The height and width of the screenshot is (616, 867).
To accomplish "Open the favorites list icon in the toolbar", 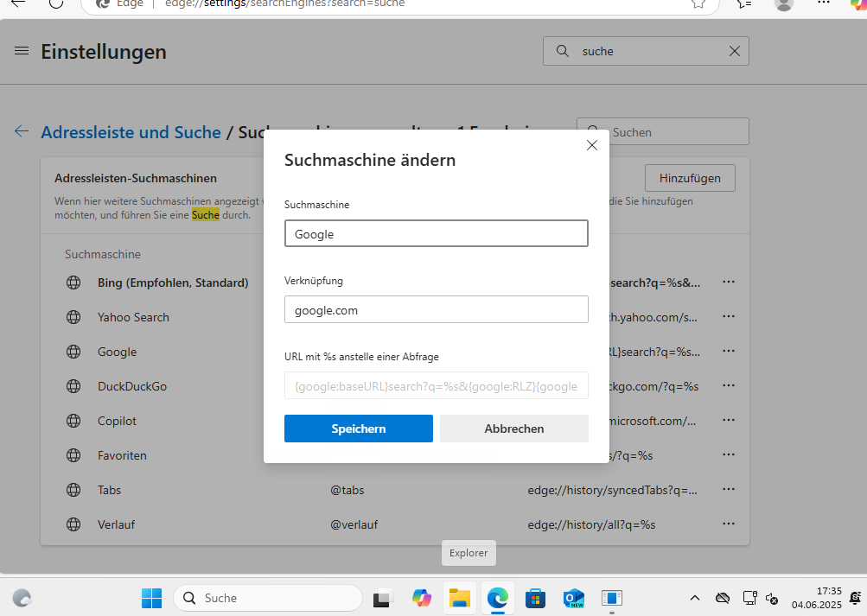I will coord(744,3).
